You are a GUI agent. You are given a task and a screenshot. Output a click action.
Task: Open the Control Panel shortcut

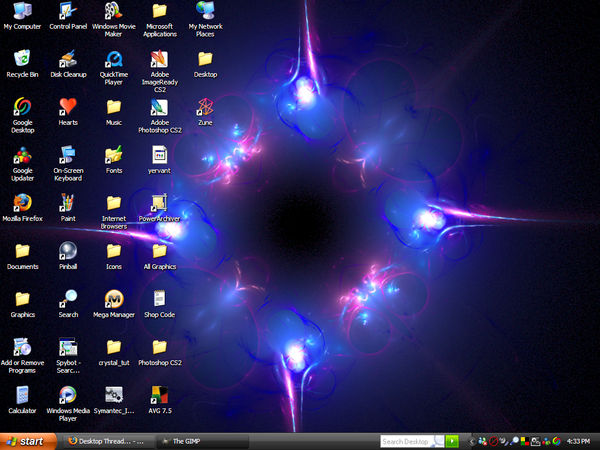(x=68, y=15)
